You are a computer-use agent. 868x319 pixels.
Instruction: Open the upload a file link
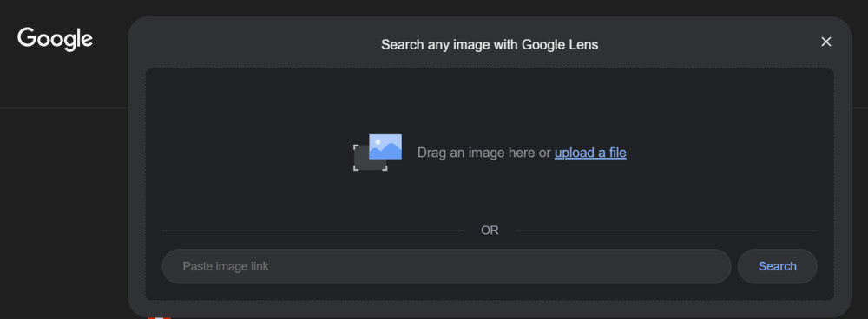pos(590,153)
